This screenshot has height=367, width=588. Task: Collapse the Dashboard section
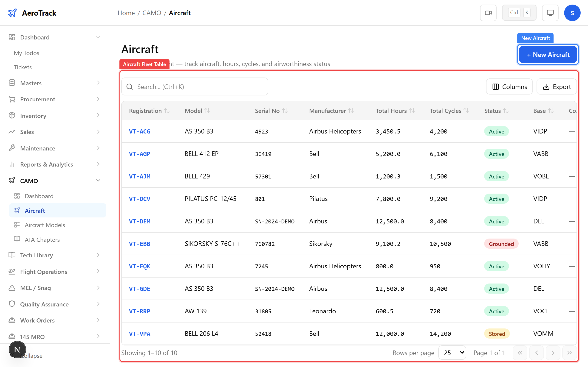click(98, 37)
